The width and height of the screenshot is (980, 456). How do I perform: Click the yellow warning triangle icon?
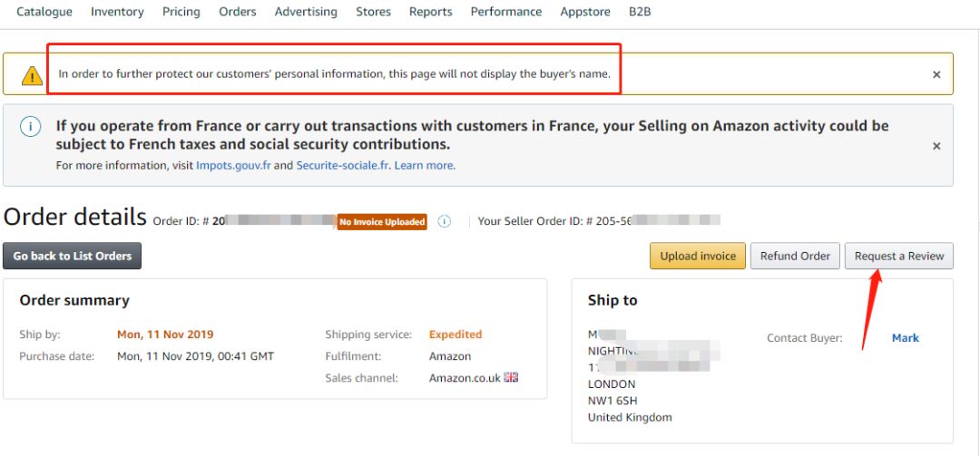click(33, 75)
